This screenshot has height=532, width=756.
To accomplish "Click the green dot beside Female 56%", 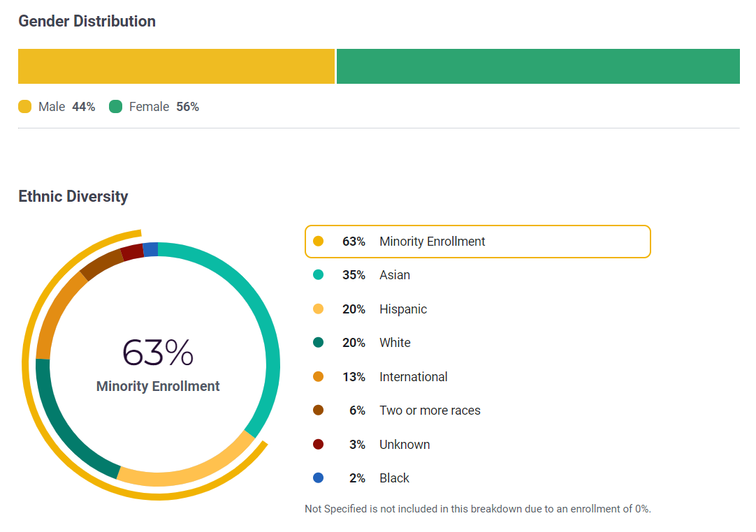I will [x=116, y=107].
